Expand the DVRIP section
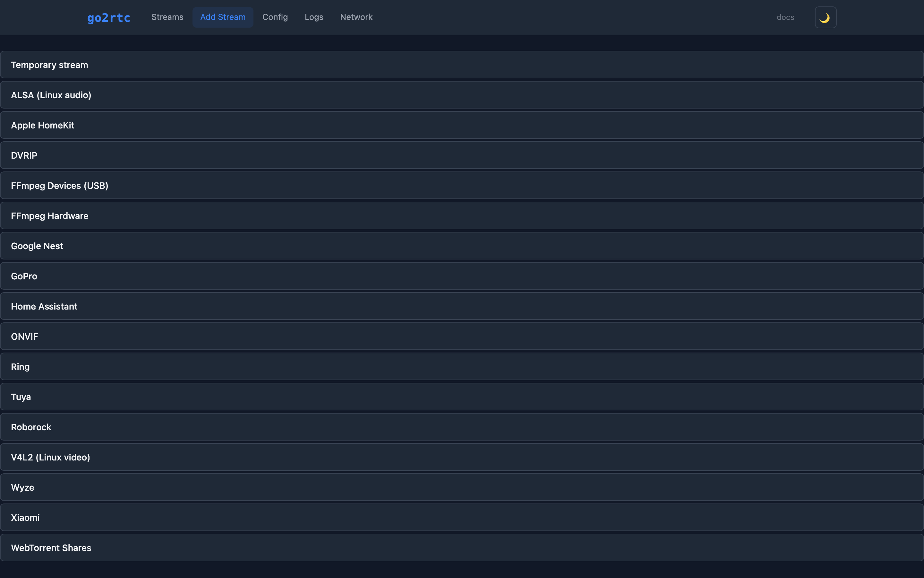Image resolution: width=924 pixels, height=578 pixels. pos(462,156)
